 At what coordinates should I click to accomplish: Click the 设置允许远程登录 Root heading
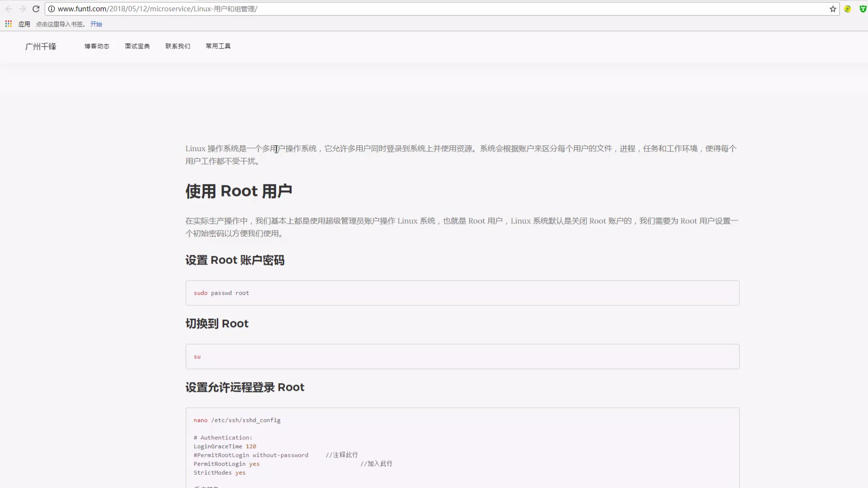[245, 387]
